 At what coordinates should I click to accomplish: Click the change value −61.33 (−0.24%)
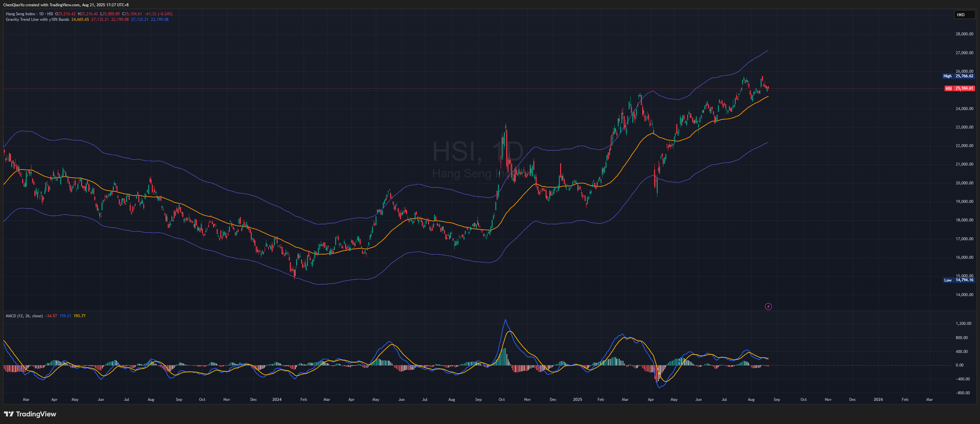[x=158, y=14]
